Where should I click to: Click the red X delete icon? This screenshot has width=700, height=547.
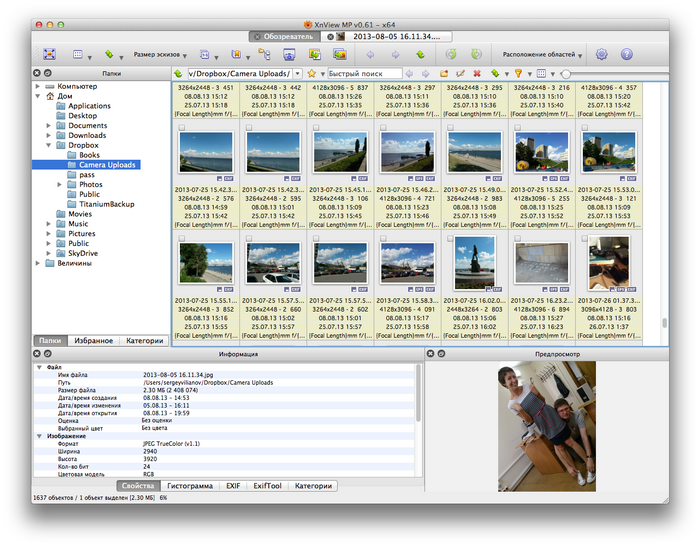click(476, 74)
